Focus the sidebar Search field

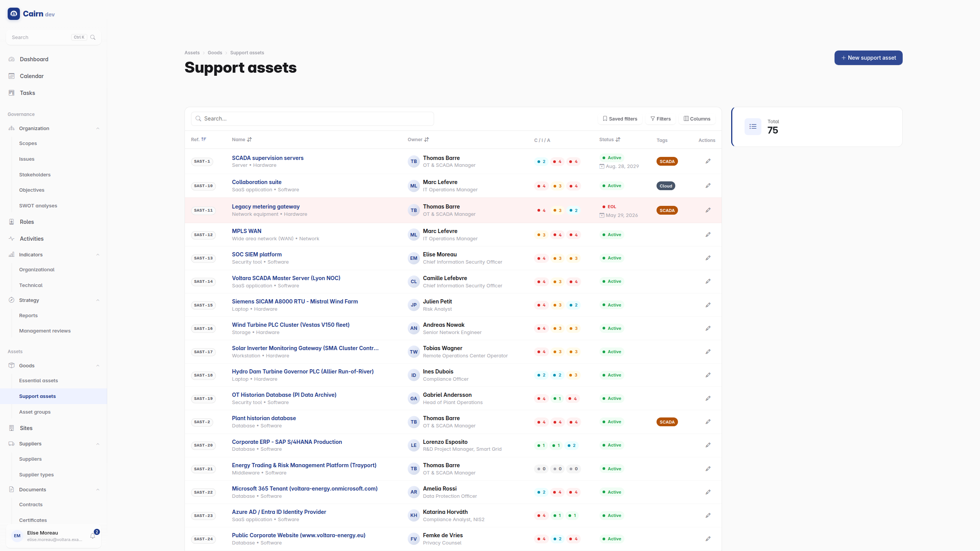coord(54,37)
